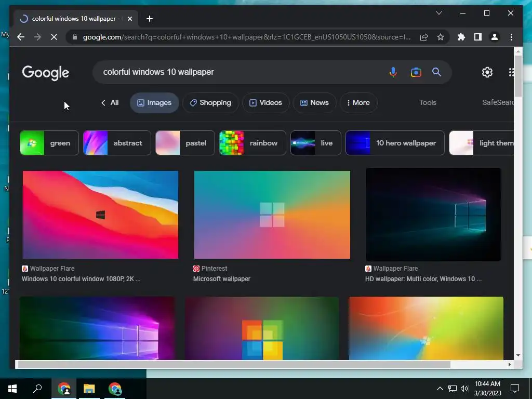The image size is (532, 399).
Task: Open the Windows Start menu
Action: (x=12, y=389)
